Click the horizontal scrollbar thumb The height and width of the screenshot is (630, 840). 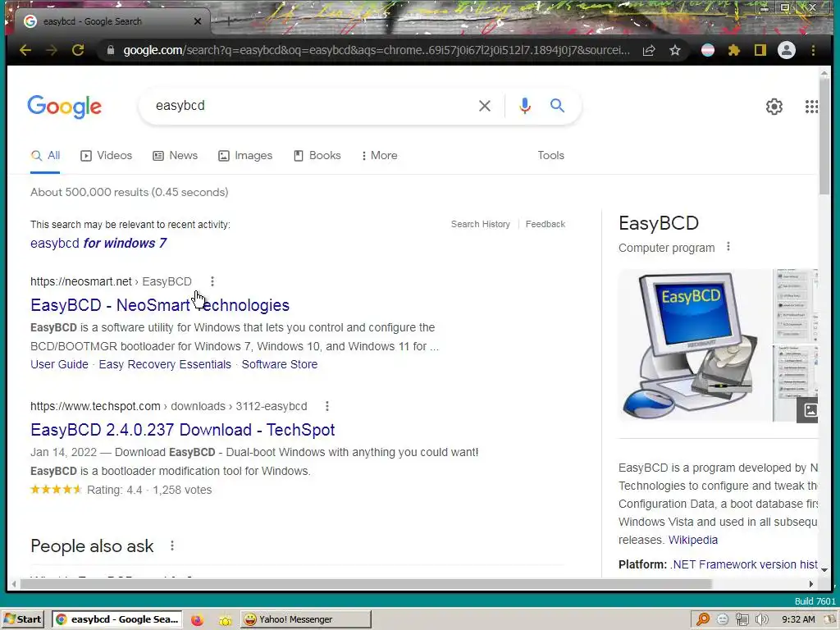pyautogui.click(x=366, y=584)
